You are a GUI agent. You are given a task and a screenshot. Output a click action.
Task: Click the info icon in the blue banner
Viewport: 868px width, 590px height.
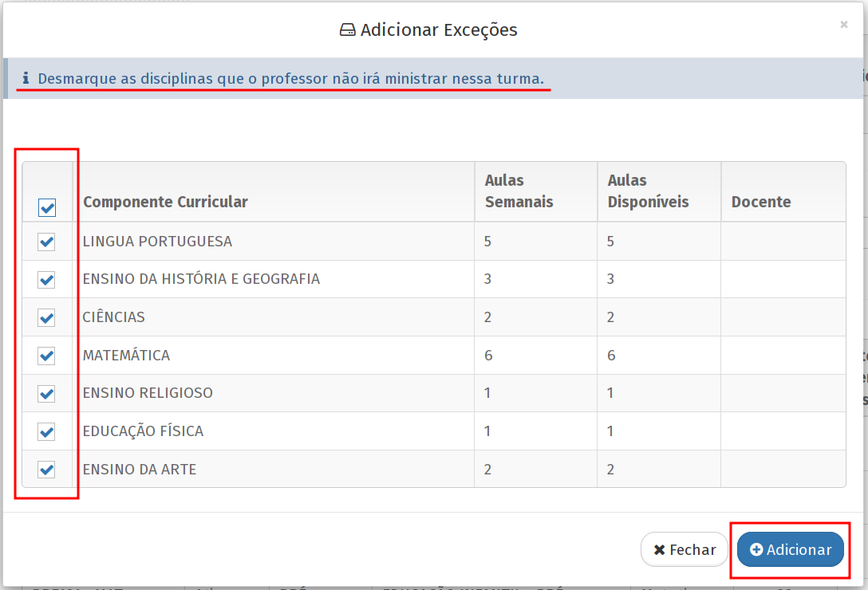26,78
